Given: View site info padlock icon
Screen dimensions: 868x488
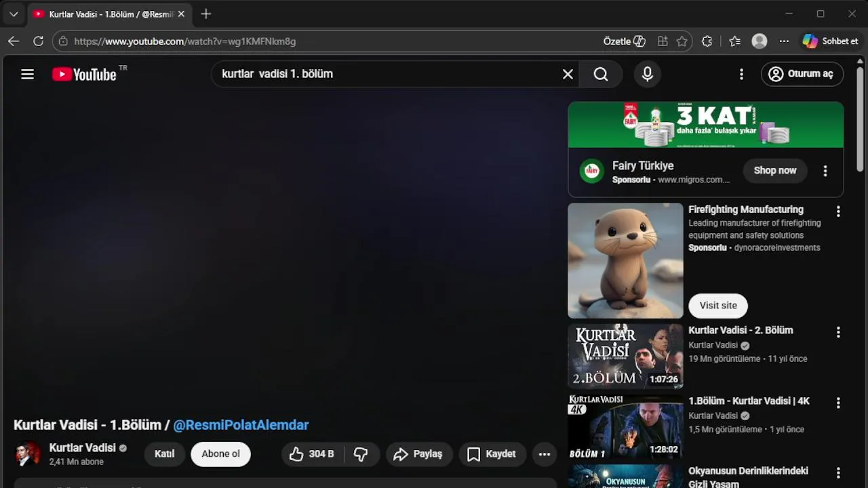Looking at the screenshot, I should [x=63, y=41].
